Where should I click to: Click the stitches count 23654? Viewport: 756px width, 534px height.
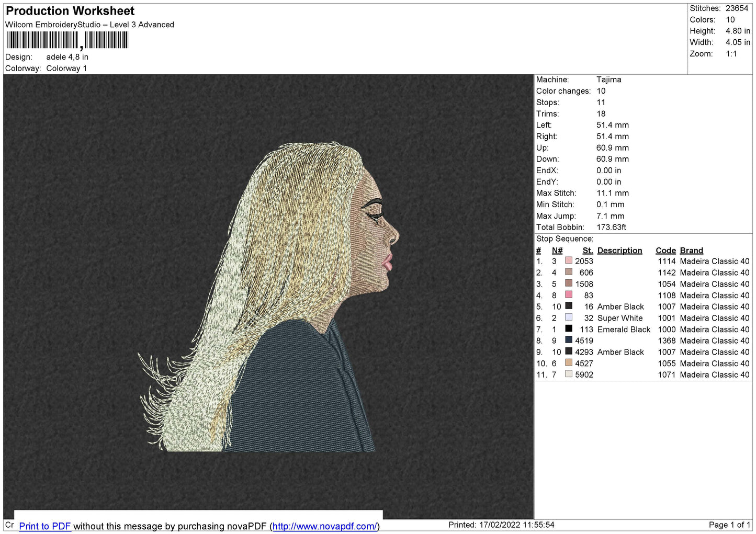click(737, 8)
